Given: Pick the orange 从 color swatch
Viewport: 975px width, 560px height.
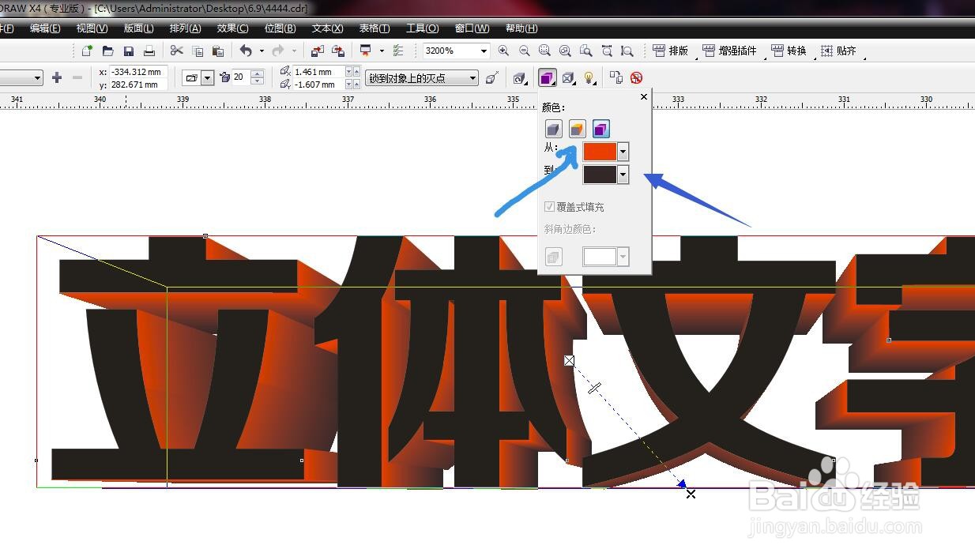Looking at the screenshot, I should [600, 152].
